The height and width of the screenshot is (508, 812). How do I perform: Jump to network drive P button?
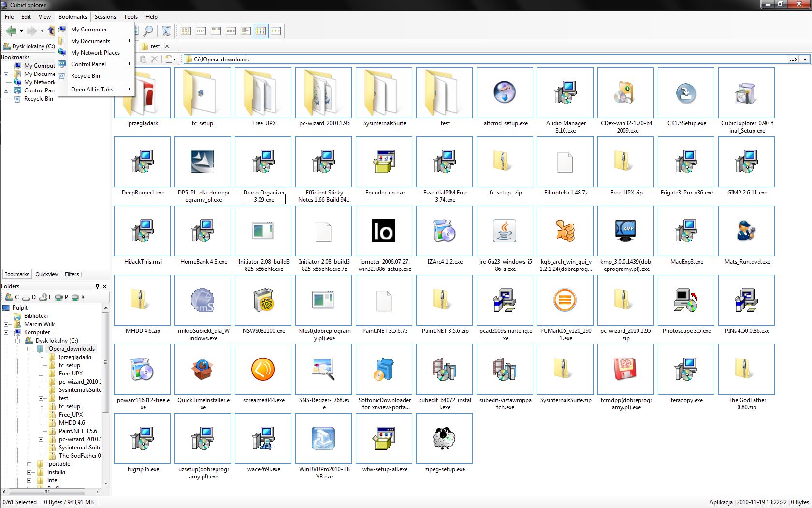coord(62,297)
